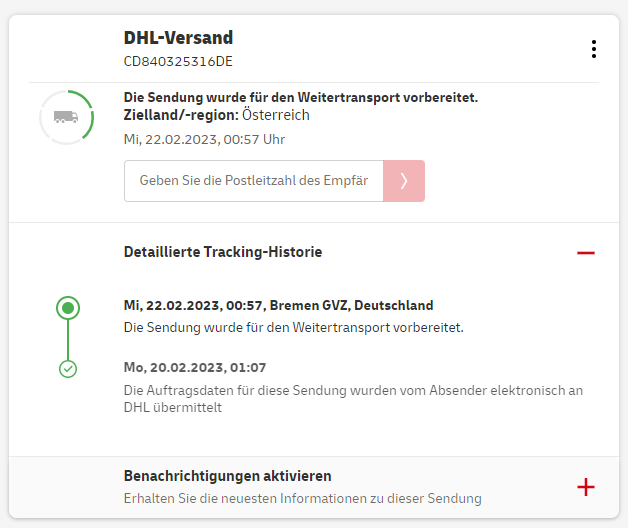Click the green current-status timeline marker
Image resolution: width=628 pixels, height=528 pixels.
(x=68, y=307)
